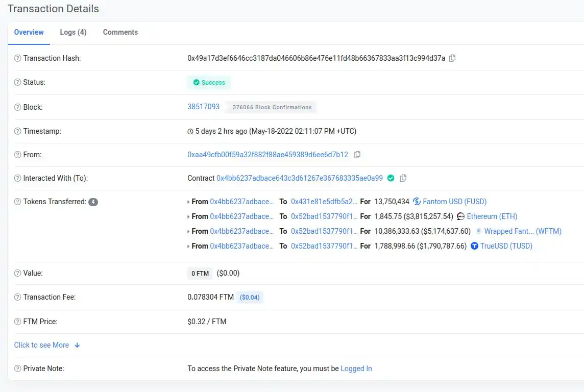This screenshot has height=392, width=584.
Task: Open block 38517093 link
Action: pyautogui.click(x=203, y=107)
